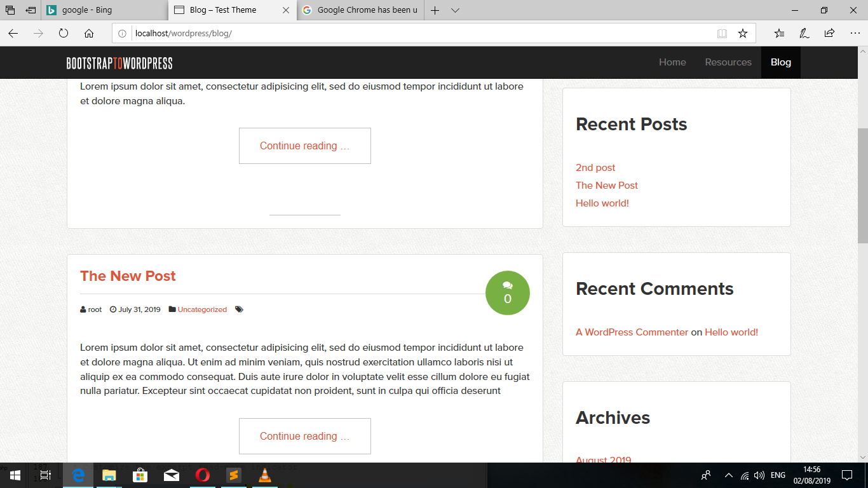Add page to favorites with star icon
The image size is (868, 488).
point(742,34)
